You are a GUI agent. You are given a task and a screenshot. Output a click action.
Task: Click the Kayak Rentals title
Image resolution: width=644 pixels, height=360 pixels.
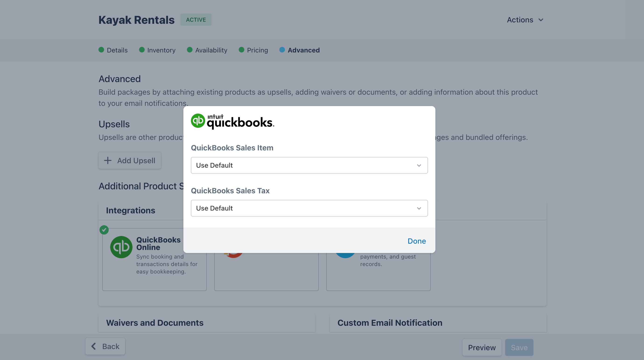(x=136, y=20)
